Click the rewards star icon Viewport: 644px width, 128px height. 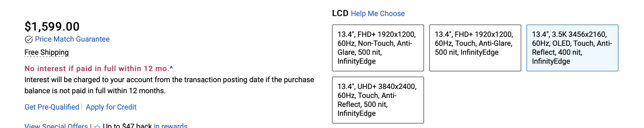pyautogui.click(x=97, y=126)
